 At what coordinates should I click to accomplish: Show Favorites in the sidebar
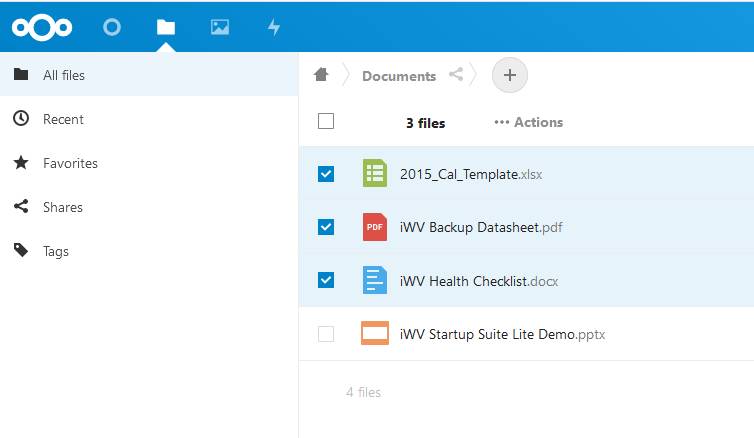149,163
